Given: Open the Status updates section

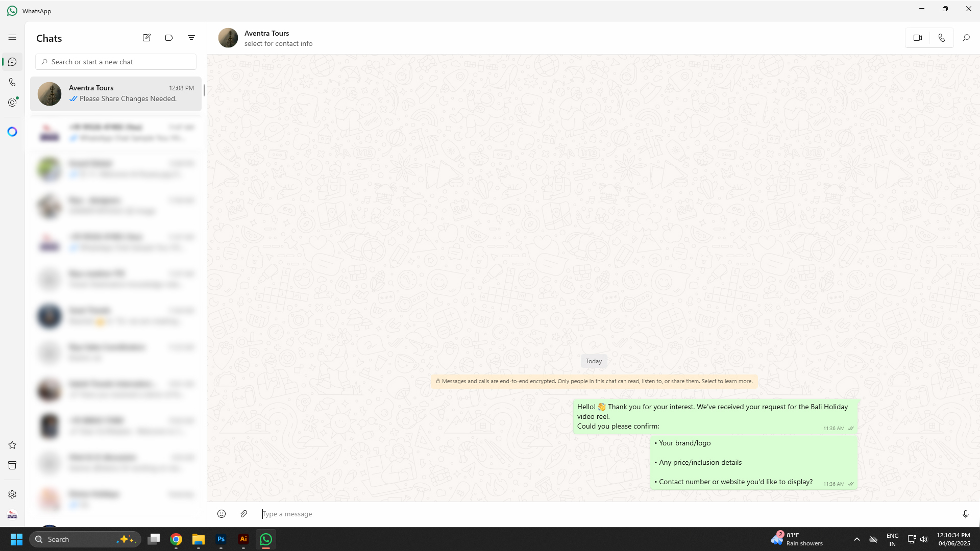Looking at the screenshot, I should point(12,102).
